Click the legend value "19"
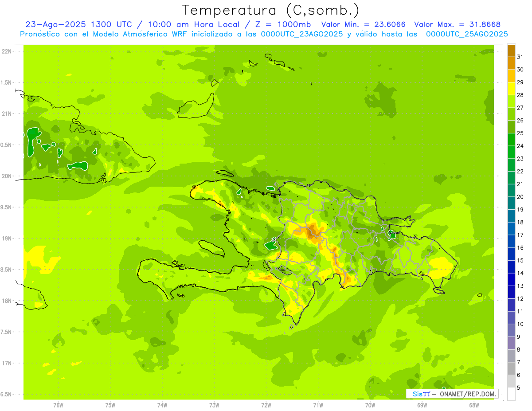The height and width of the screenshot is (411, 532). pos(520,210)
